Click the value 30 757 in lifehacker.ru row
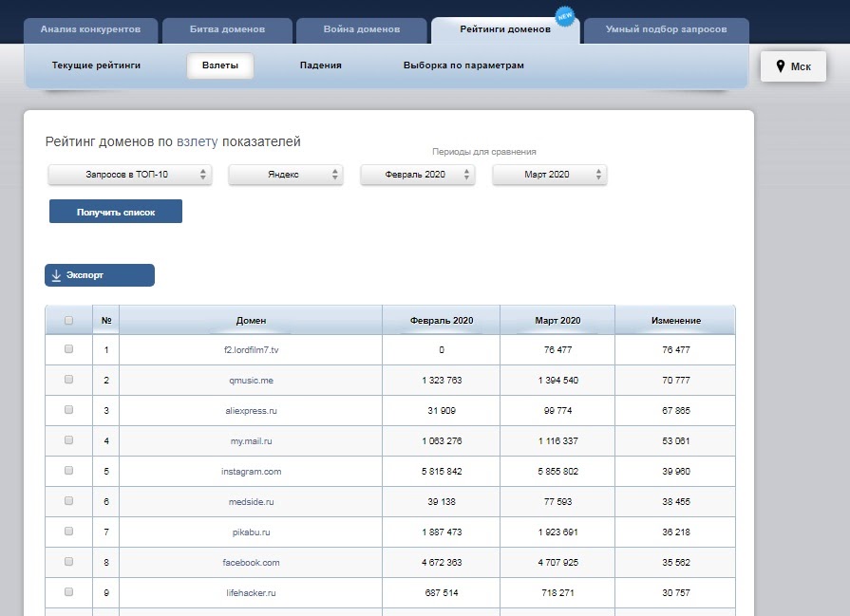This screenshot has height=616, width=850. coord(675,592)
